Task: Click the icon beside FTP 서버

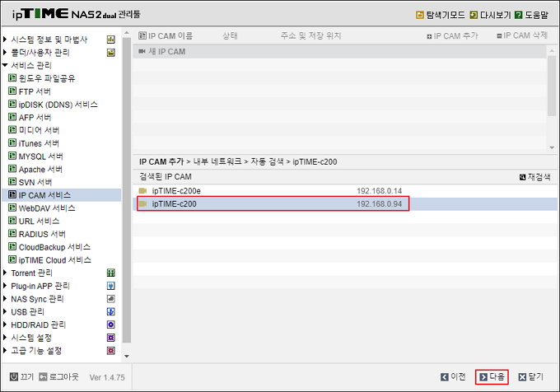Action: click(x=12, y=91)
